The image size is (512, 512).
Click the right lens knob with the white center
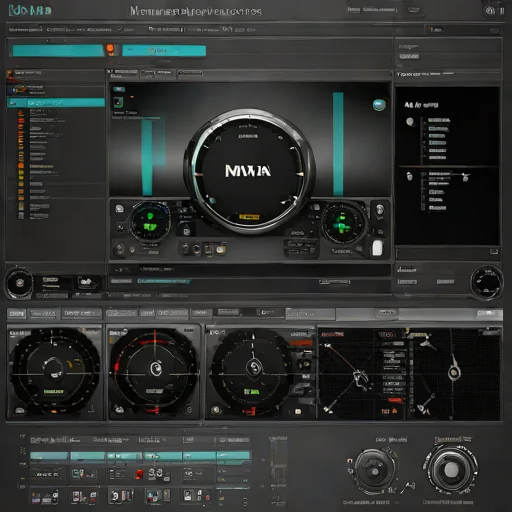451,470
